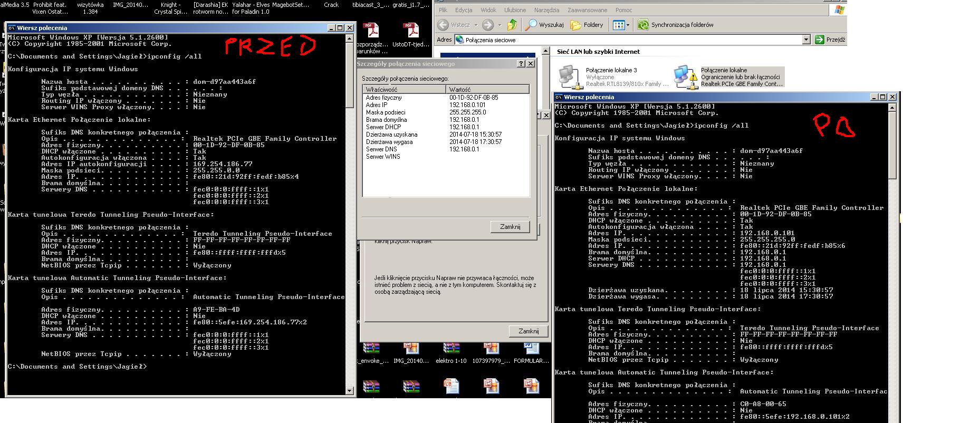Click the Up folder icon in toolbar
Image resolution: width=980 pixels, height=423 pixels.
(512, 25)
